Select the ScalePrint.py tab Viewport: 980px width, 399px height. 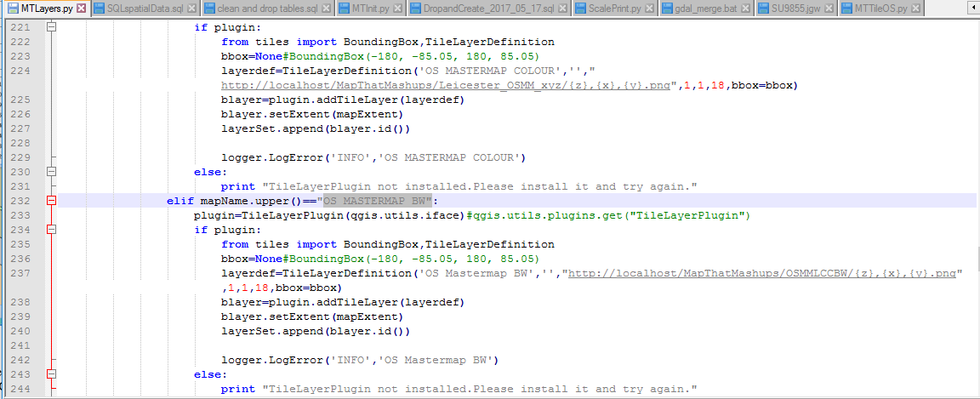615,9
